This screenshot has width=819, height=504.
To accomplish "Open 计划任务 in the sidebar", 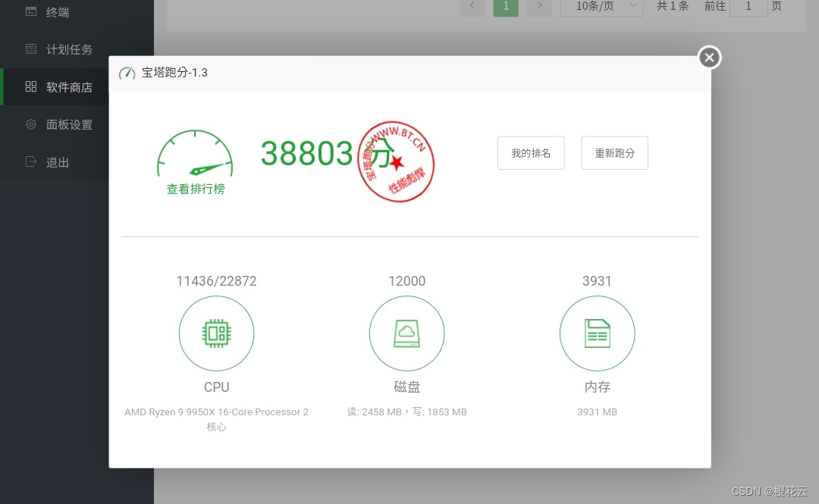I will [69, 49].
